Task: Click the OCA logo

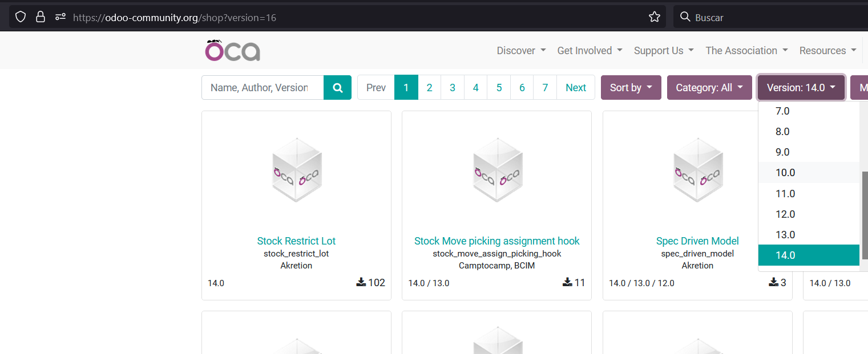Action: 233,50
